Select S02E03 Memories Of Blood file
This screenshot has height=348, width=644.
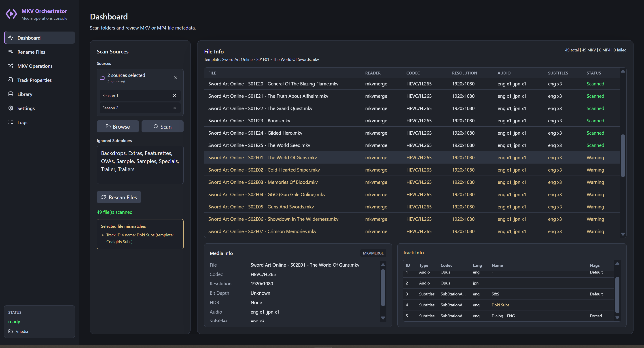click(x=412, y=182)
